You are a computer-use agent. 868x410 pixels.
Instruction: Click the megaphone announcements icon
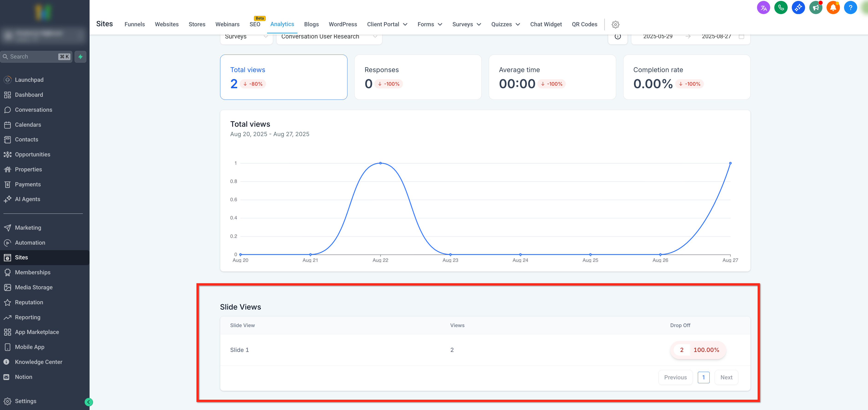point(816,7)
